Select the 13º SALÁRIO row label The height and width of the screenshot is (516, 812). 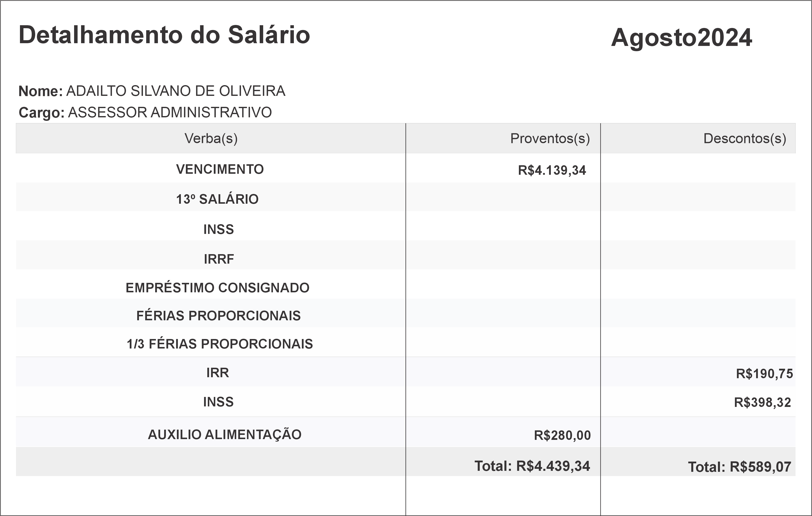tap(217, 199)
